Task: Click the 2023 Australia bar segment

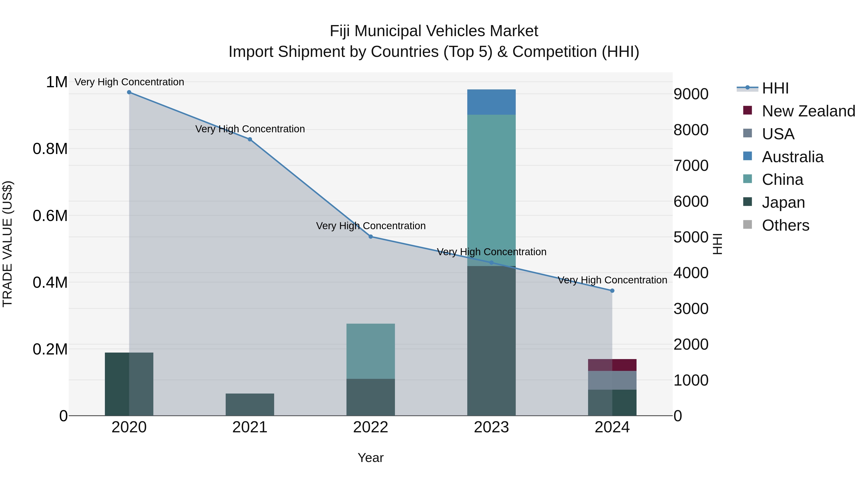Action: coord(491,102)
